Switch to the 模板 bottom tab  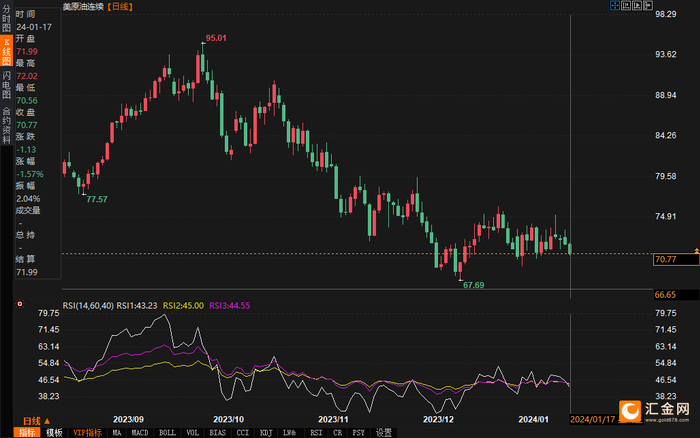(x=54, y=433)
